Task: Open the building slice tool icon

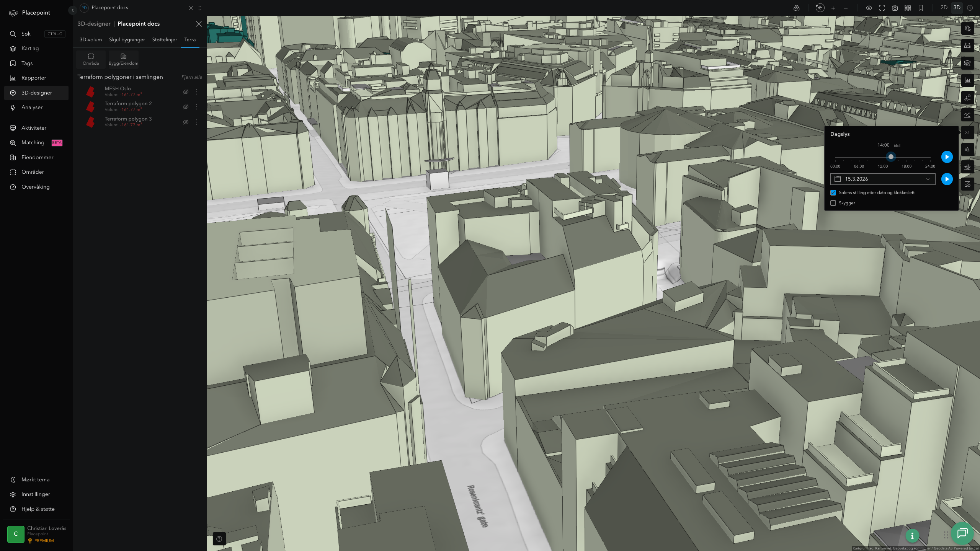Action: 967,167
